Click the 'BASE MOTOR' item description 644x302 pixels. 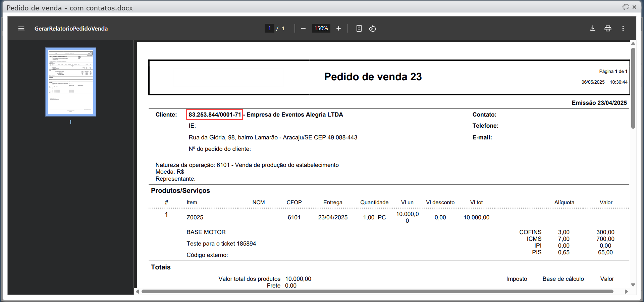(206, 232)
